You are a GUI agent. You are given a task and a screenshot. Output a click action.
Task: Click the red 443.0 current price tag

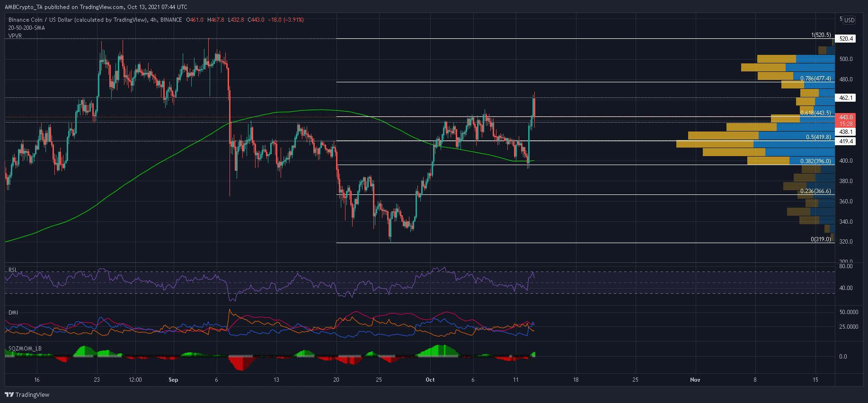point(846,120)
